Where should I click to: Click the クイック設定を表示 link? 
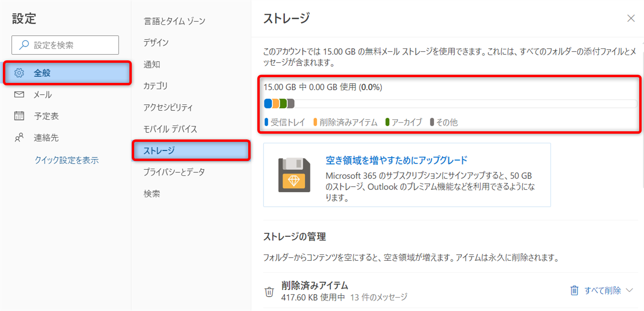(x=67, y=160)
